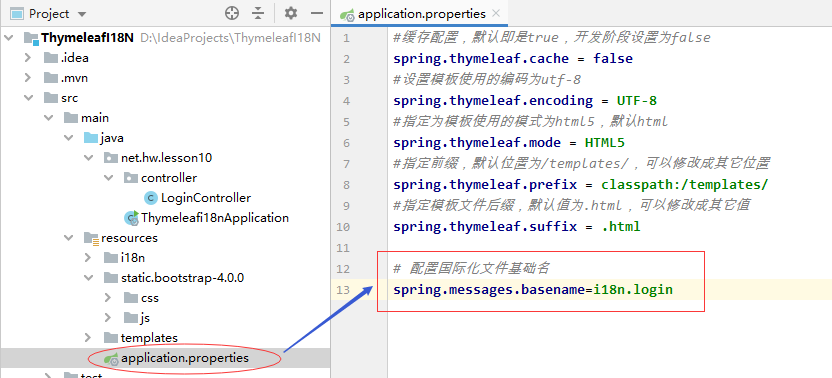Select application.properties file in project tree
Image resolution: width=832 pixels, height=378 pixels.
185,358
